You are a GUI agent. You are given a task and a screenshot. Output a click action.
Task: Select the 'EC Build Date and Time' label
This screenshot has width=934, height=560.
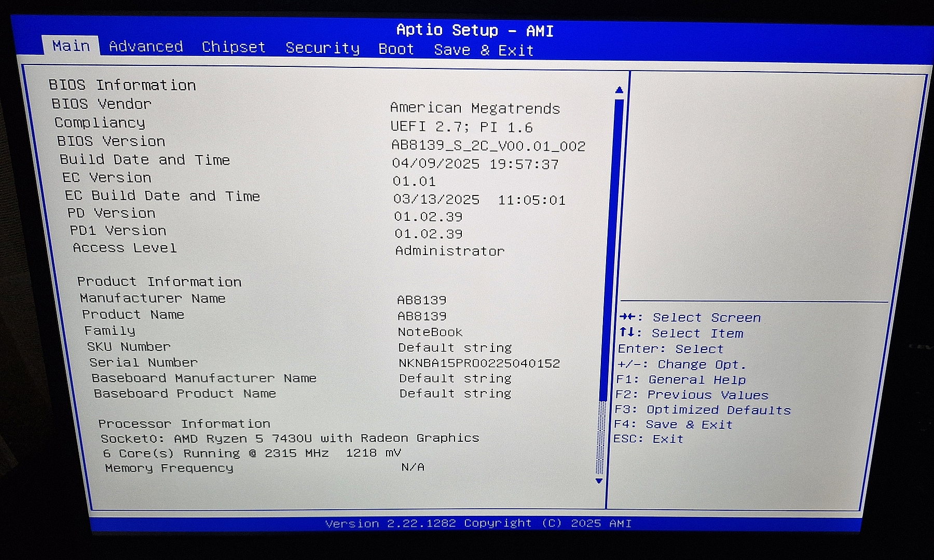pos(162,195)
